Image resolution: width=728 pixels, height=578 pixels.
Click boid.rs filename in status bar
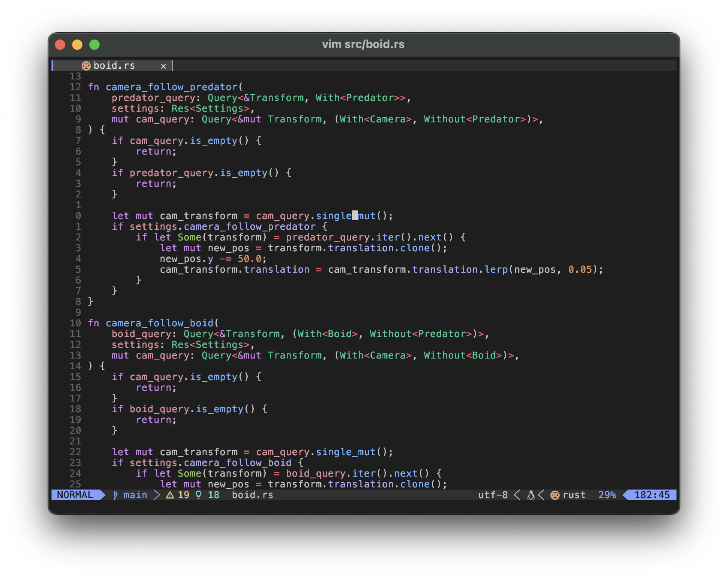tap(252, 495)
